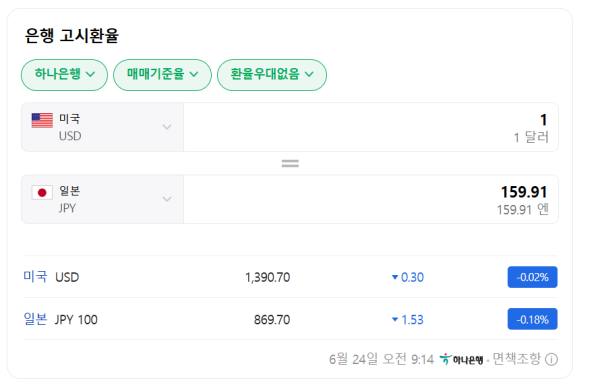Click the -0.02% change badge

pyautogui.click(x=532, y=277)
